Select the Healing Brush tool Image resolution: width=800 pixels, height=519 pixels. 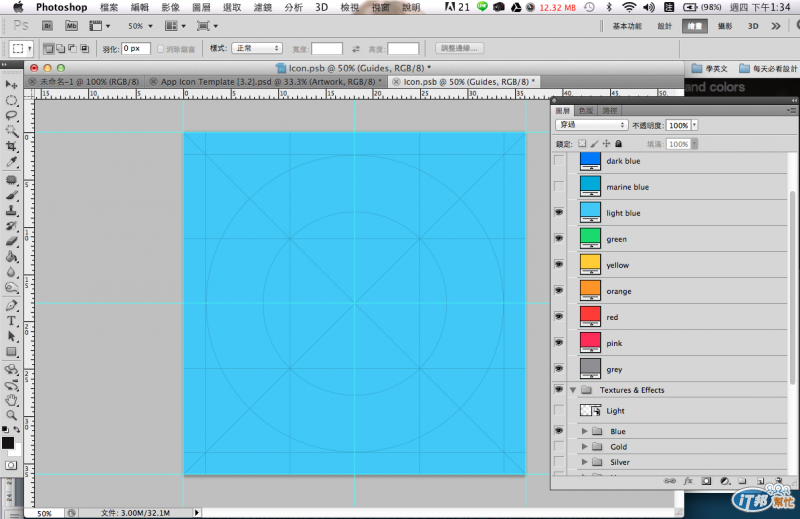pyautogui.click(x=11, y=180)
